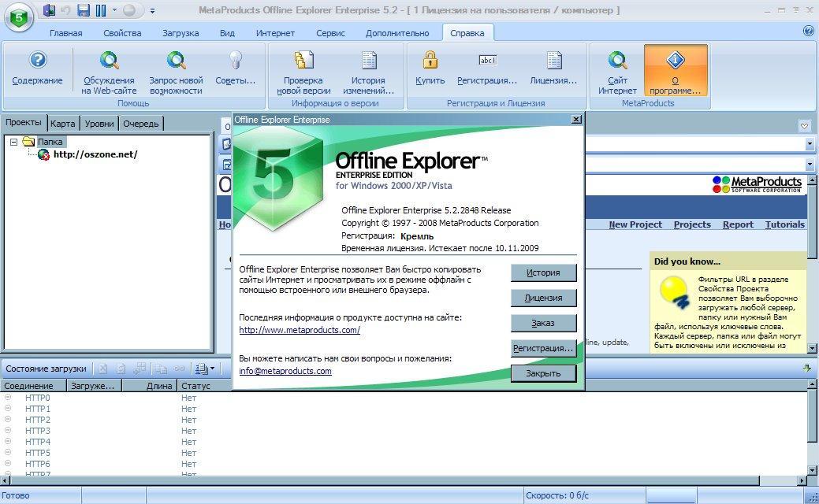
Task: Click the info@metaproducts.com email link
Action: tap(285, 371)
